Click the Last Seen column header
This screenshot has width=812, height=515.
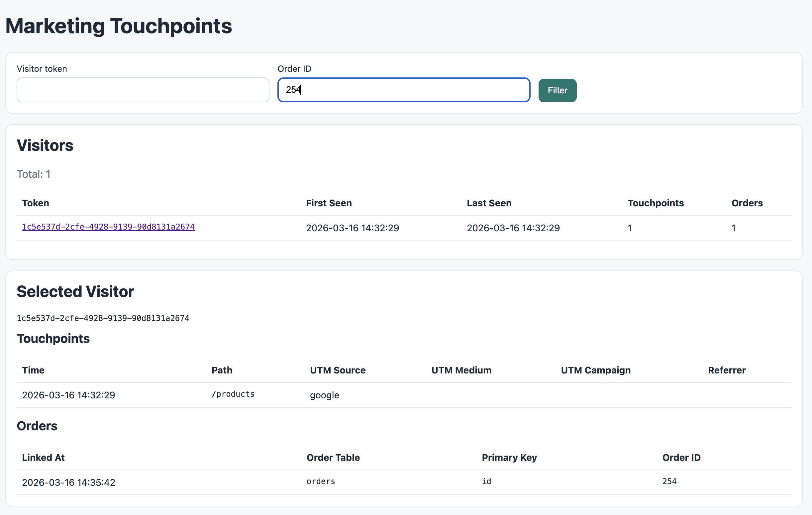(x=489, y=203)
